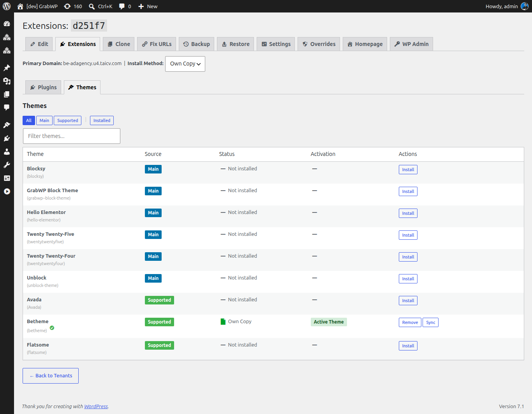The width and height of the screenshot is (532, 414).
Task: Open admin user avatar menu
Action: point(525,6)
